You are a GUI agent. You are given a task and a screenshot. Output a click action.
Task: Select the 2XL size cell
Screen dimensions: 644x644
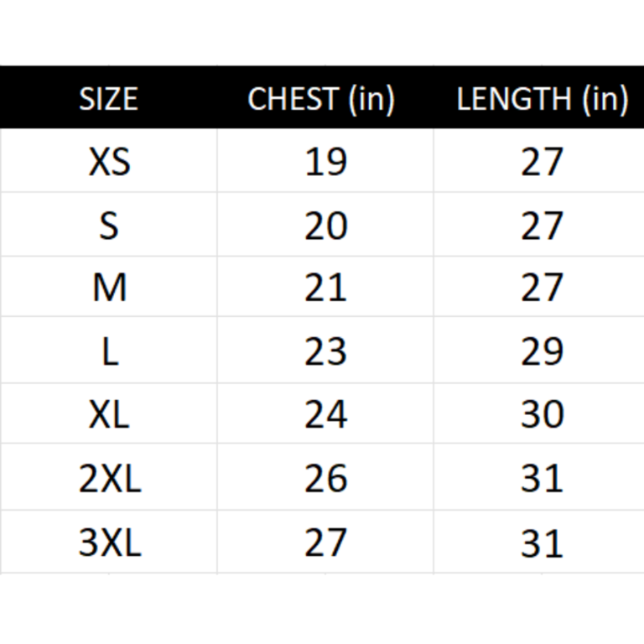(x=109, y=478)
